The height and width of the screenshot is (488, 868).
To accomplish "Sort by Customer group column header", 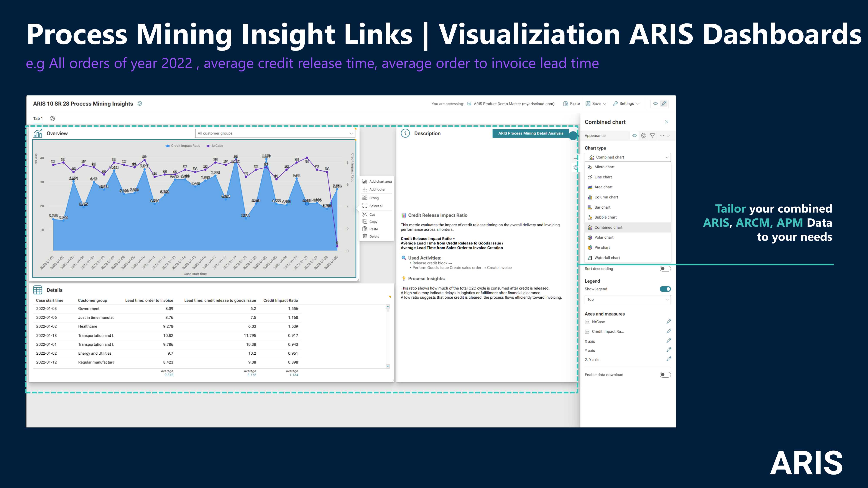I will (92, 300).
